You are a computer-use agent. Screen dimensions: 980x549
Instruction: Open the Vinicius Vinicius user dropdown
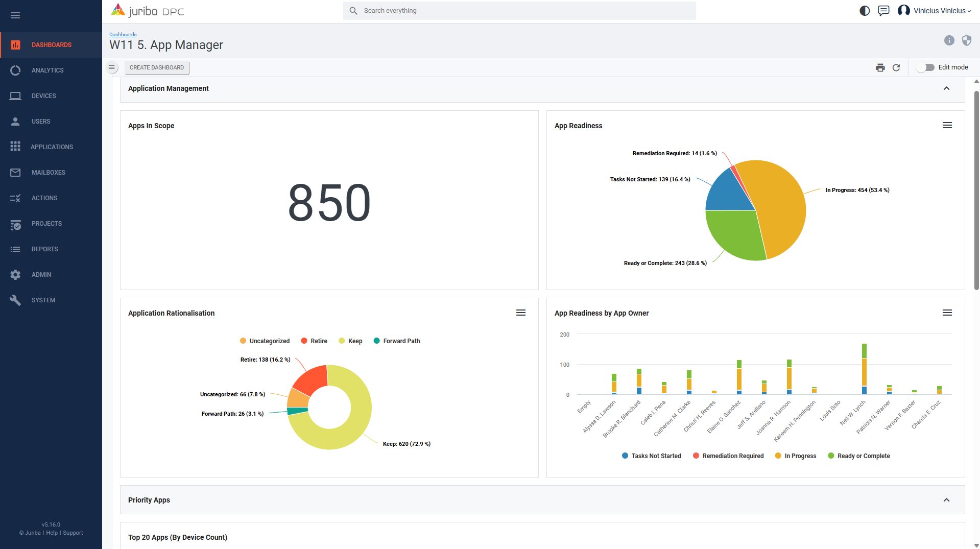(935, 11)
